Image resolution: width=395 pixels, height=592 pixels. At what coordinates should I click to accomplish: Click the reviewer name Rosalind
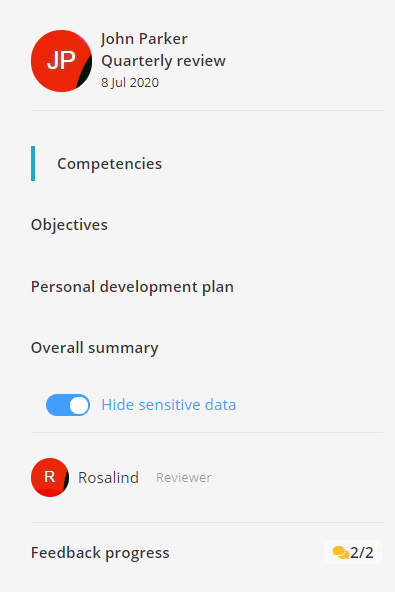pos(108,478)
